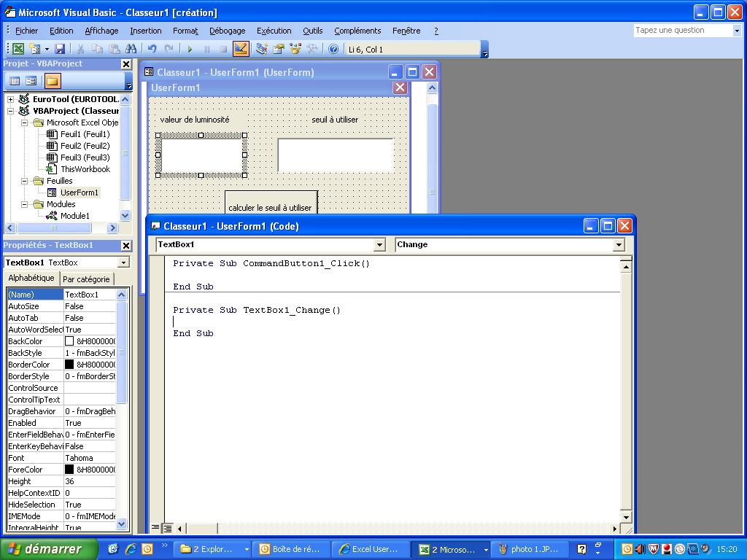The height and width of the screenshot is (560, 747).
Task: Click the Font property value Tahoma
Action: pos(90,458)
